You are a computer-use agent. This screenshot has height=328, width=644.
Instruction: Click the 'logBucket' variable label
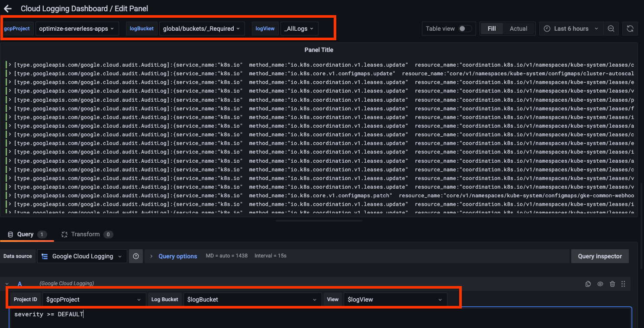pos(142,29)
